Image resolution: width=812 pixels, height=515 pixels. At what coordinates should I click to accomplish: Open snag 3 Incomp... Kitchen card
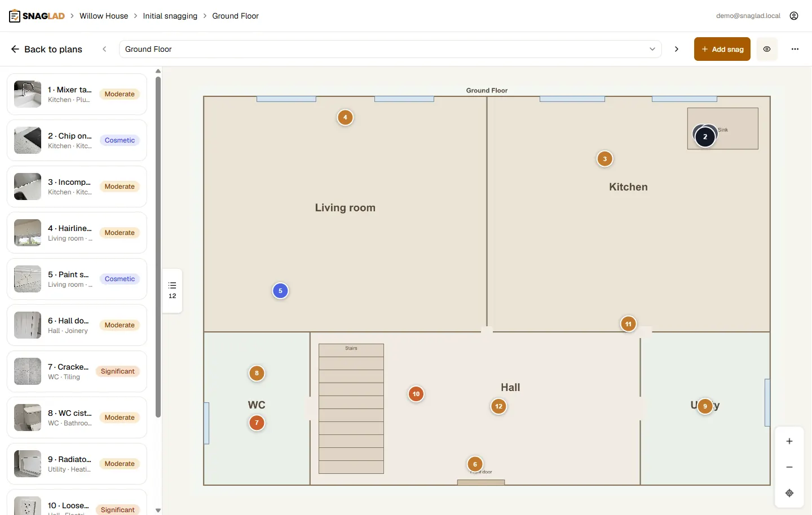(77, 187)
